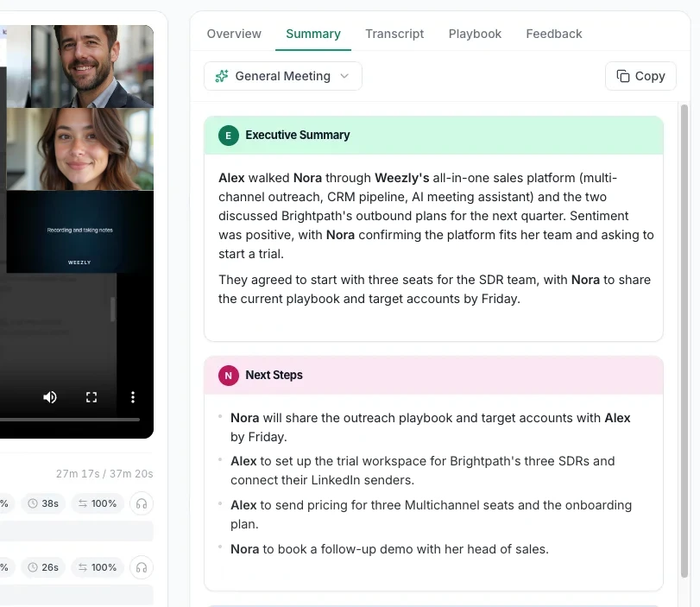Open the Playbook tab
Screen dimensions: 700x607
tap(475, 34)
